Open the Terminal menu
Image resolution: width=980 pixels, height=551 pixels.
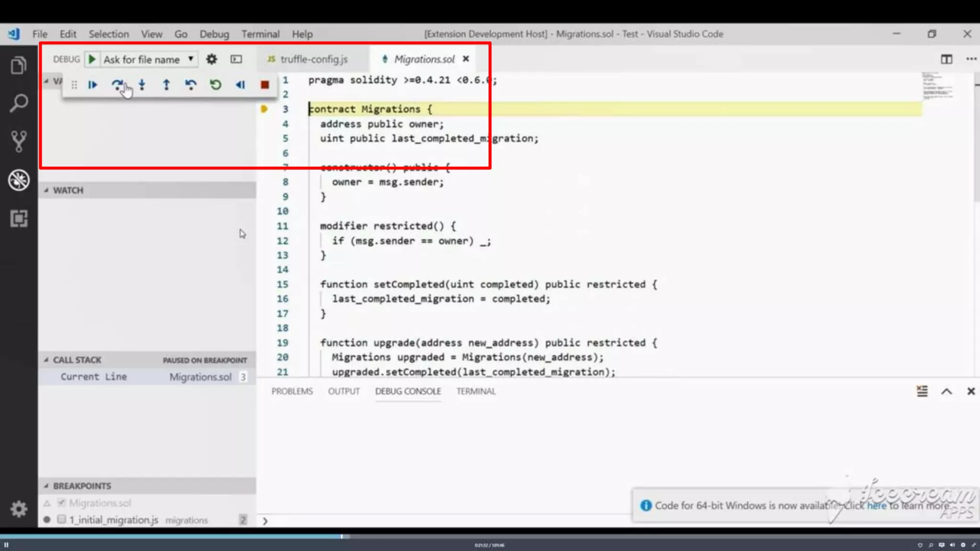pyautogui.click(x=260, y=34)
